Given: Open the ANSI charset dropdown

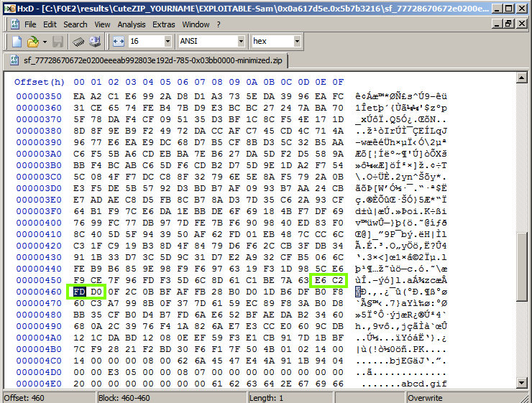Looking at the screenshot, I should 241,42.
